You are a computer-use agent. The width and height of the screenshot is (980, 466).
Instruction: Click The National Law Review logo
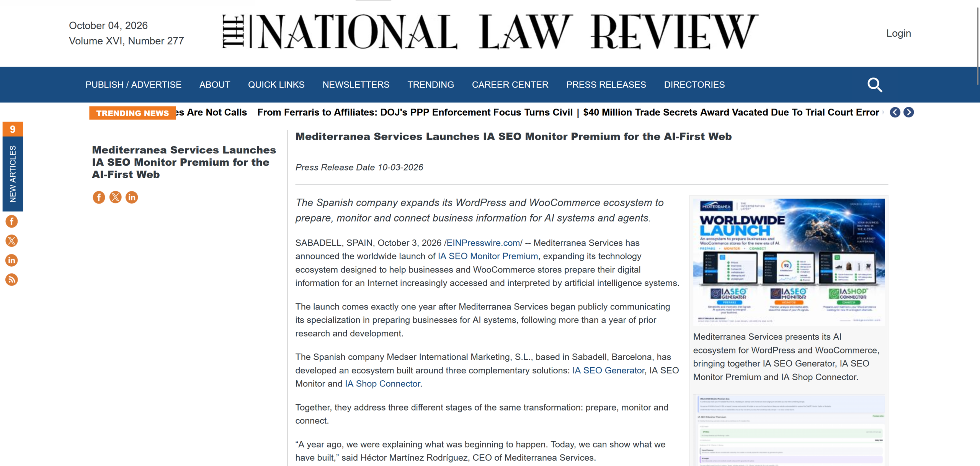coord(490,32)
